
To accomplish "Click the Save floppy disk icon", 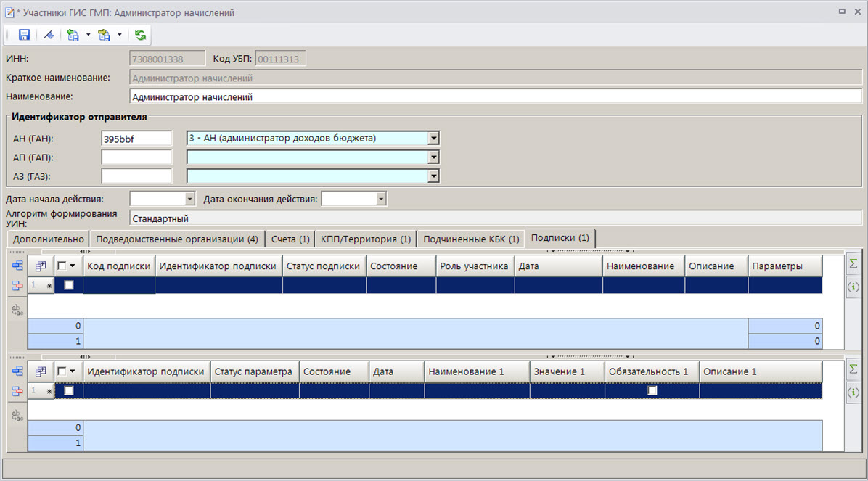I will [24, 35].
